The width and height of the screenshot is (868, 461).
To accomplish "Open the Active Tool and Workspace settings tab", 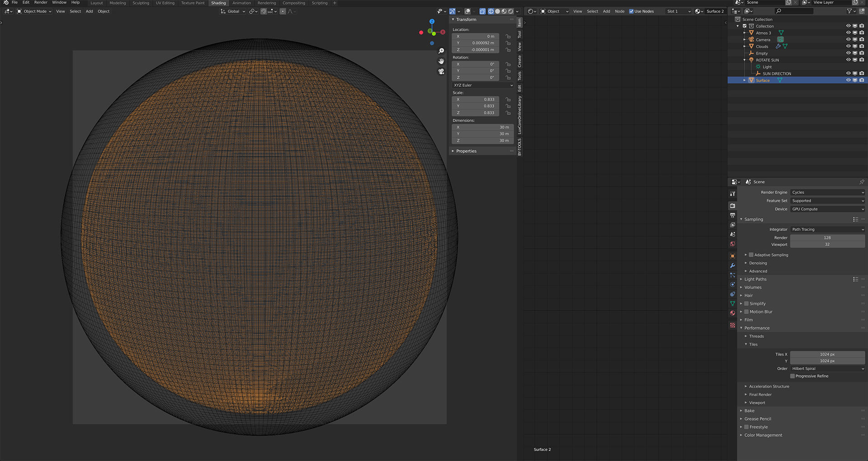I will click(x=732, y=193).
